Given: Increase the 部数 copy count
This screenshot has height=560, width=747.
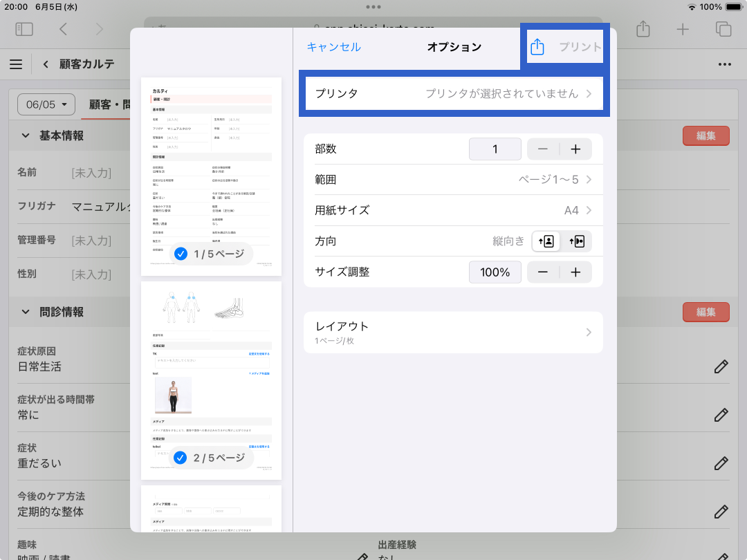Looking at the screenshot, I should (575, 149).
